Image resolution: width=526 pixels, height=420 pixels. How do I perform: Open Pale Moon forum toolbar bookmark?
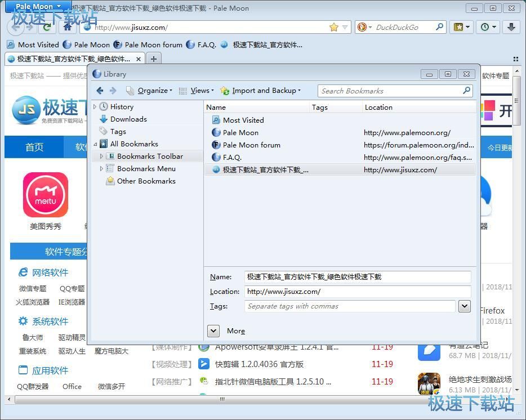tap(148, 44)
